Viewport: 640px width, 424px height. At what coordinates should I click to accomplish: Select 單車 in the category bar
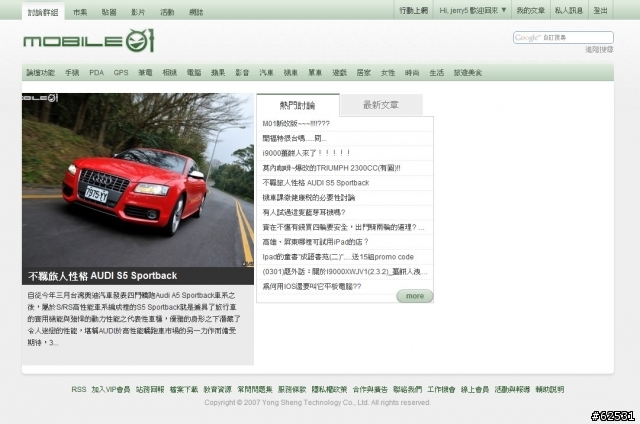click(315, 73)
